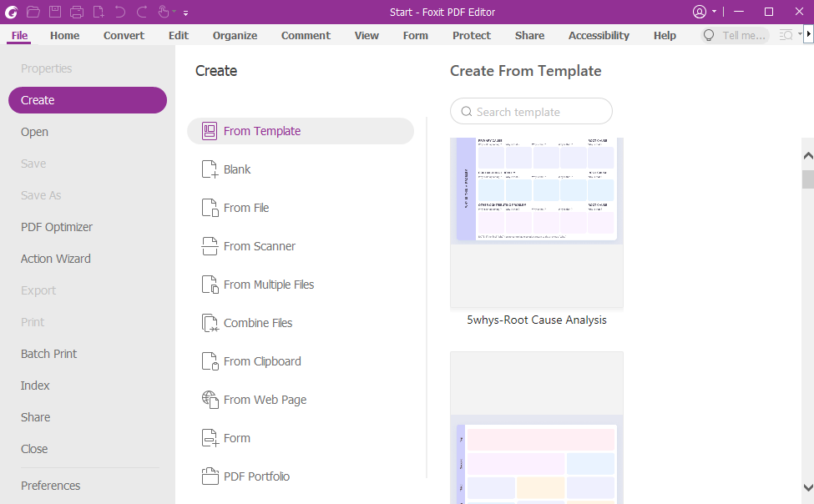Click Close in the File sidebar
The height and width of the screenshot is (504, 814).
34,448
